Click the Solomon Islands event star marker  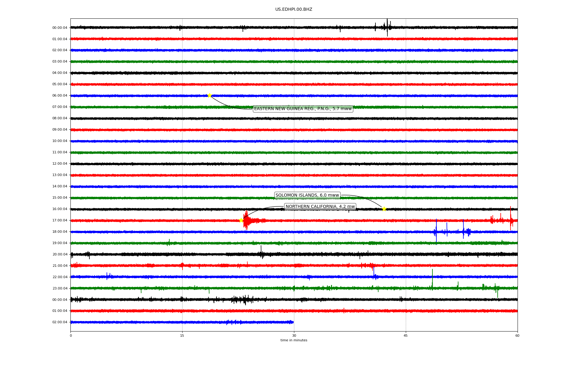pyautogui.click(x=384, y=209)
